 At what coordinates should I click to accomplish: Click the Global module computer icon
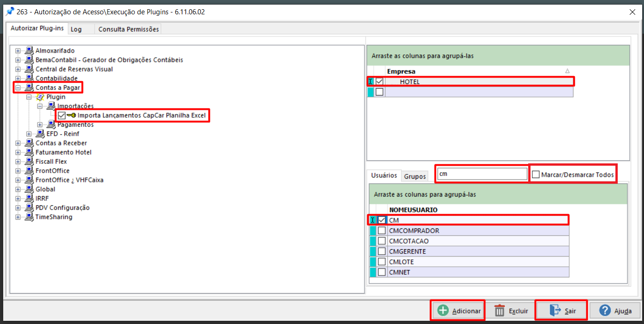(x=30, y=189)
